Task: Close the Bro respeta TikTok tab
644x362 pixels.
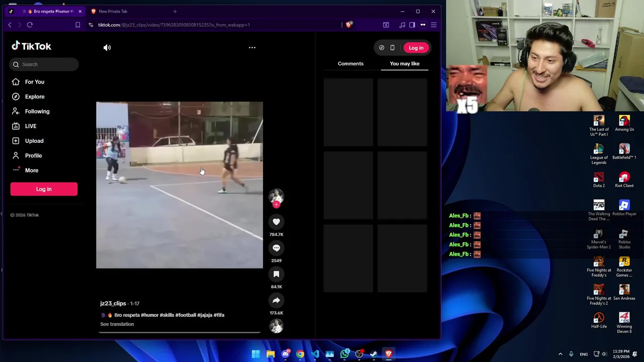Action: (x=79, y=11)
